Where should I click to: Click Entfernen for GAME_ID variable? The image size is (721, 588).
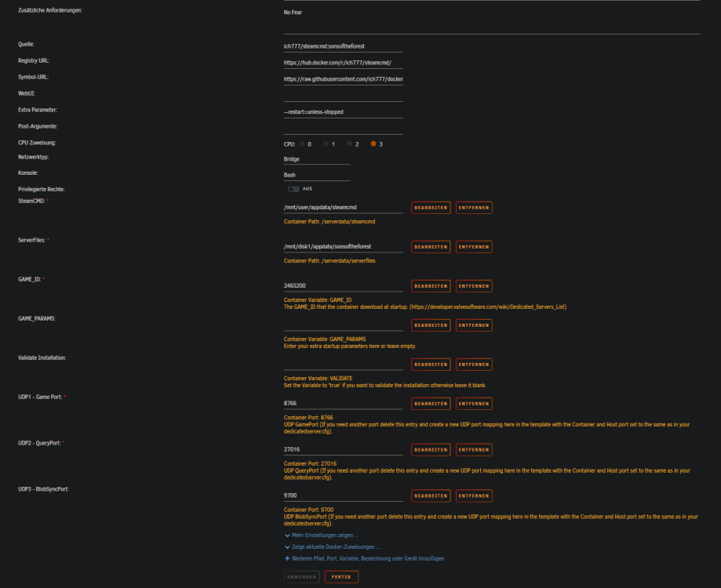(474, 285)
